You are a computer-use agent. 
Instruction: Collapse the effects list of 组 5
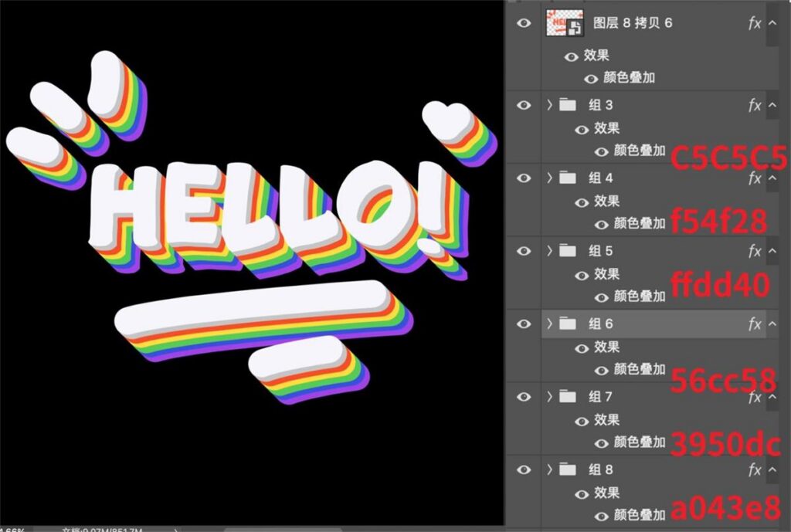tap(772, 251)
